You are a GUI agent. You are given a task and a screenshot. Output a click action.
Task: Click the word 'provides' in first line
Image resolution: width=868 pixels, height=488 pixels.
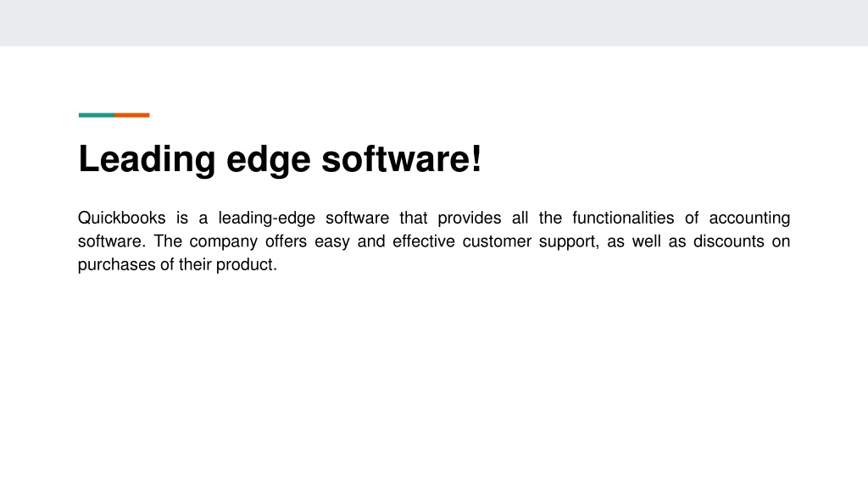pyautogui.click(x=470, y=219)
